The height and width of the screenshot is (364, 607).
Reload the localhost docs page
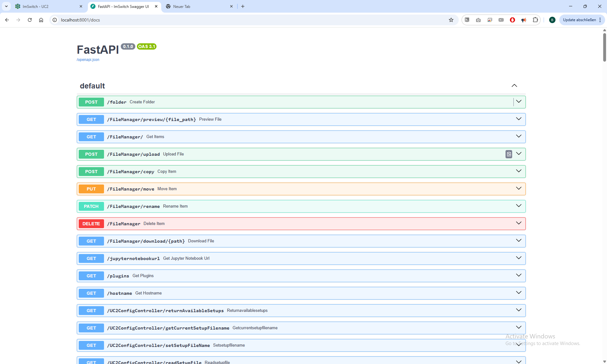(30, 20)
